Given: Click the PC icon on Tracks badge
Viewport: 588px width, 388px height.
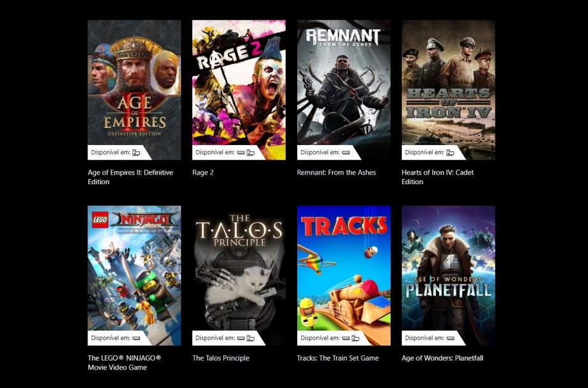Looking at the screenshot, I should click(355, 338).
